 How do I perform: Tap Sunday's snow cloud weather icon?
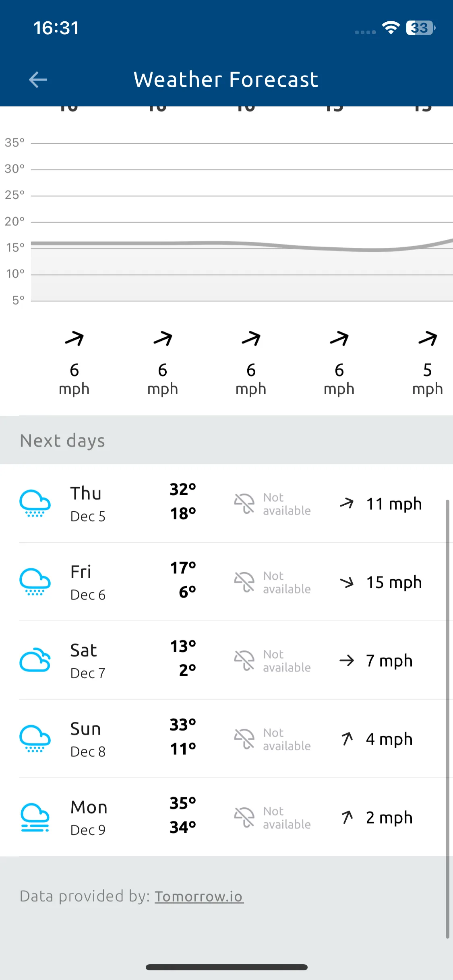point(35,739)
